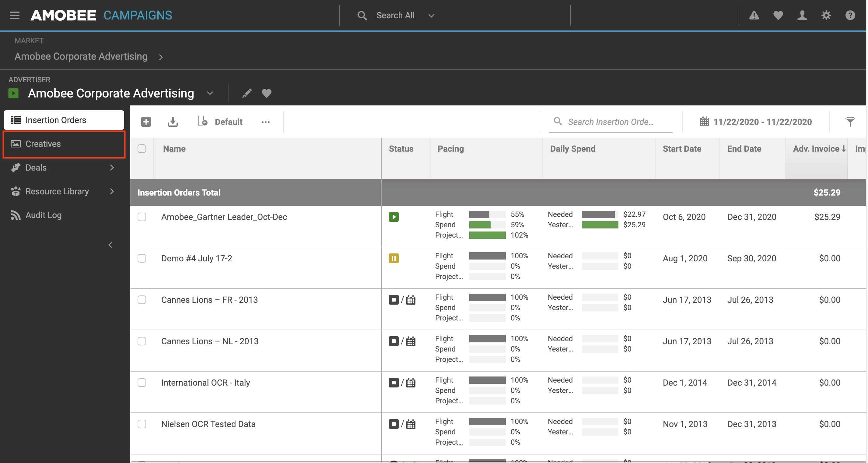
Task: Check the Nielsen OCR Tested Data row
Action: pos(142,424)
